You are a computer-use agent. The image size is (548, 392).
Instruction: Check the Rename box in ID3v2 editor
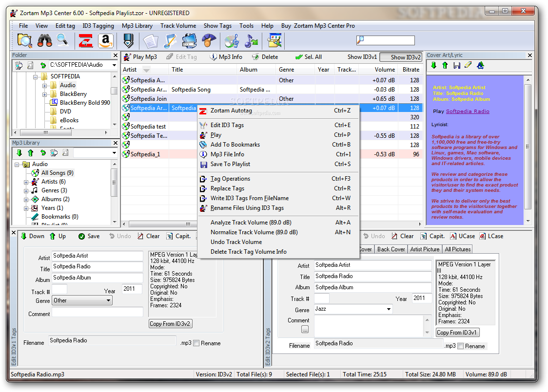coord(461,346)
